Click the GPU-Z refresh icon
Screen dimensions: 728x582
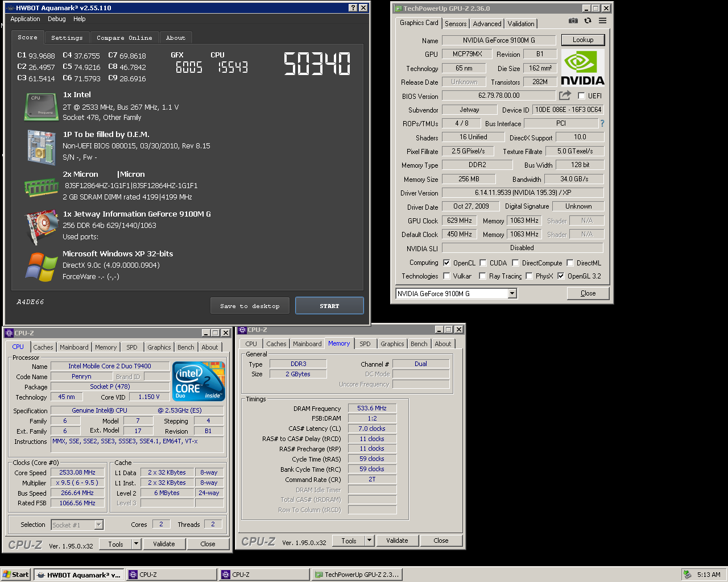click(588, 20)
